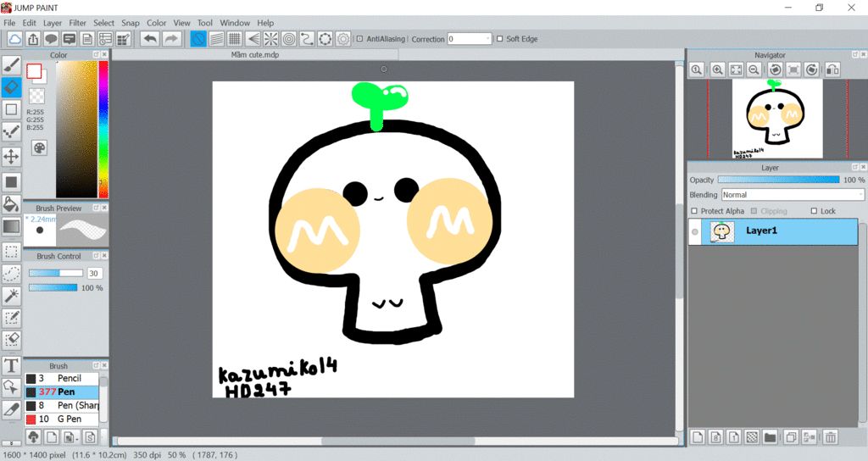This screenshot has width=868, height=461.
Task: Click the snap settings gear icon
Action: 343,39
